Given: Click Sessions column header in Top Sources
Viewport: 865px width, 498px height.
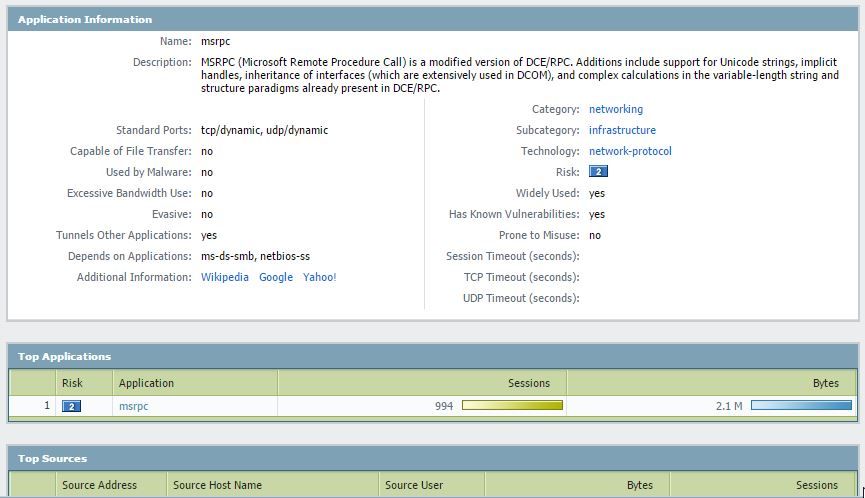Looking at the screenshot, I should pos(763,485).
